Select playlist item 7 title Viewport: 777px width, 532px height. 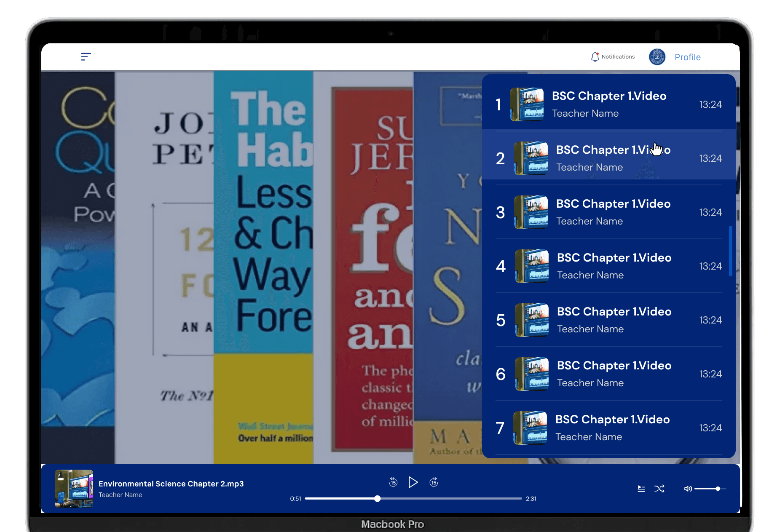[613, 420]
